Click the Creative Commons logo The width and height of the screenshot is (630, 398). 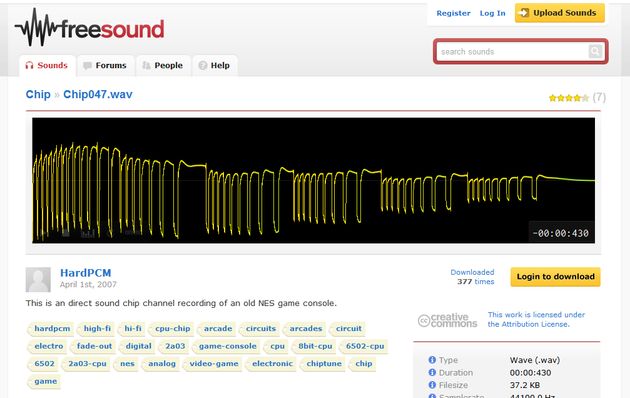[447, 320]
